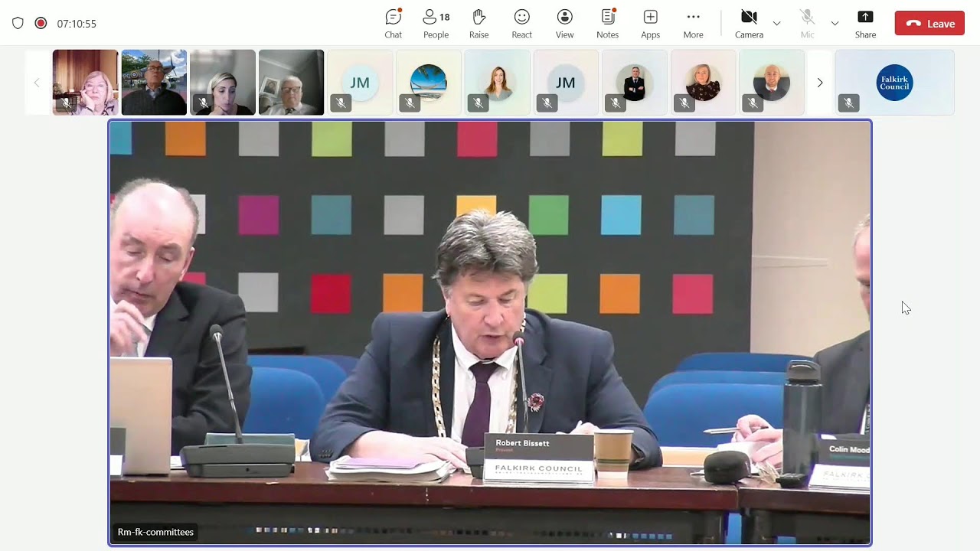Screen dimensions: 980x551
Task: Click the muted mic icon on bald man tile
Action: tap(753, 103)
